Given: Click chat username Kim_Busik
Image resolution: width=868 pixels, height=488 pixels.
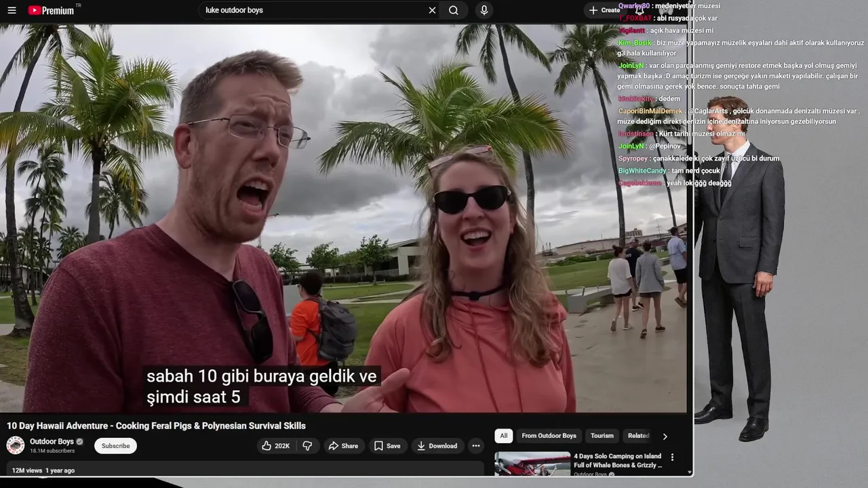Looking at the screenshot, I should [x=635, y=43].
